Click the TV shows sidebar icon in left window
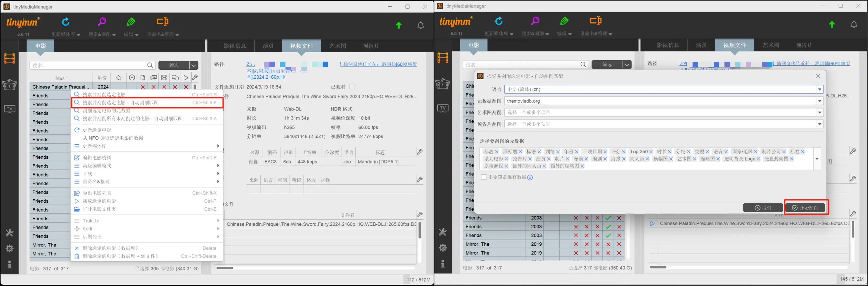The height and width of the screenshot is (286, 868). pos(9,109)
